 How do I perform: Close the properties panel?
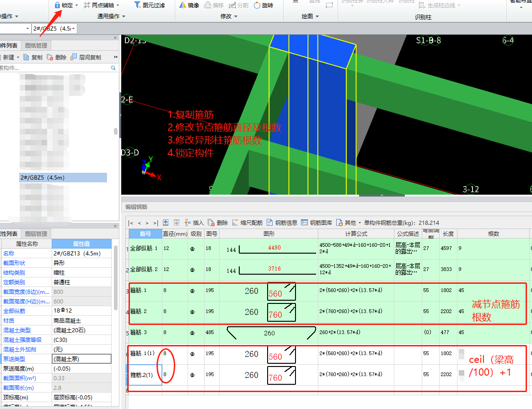click(x=115, y=226)
